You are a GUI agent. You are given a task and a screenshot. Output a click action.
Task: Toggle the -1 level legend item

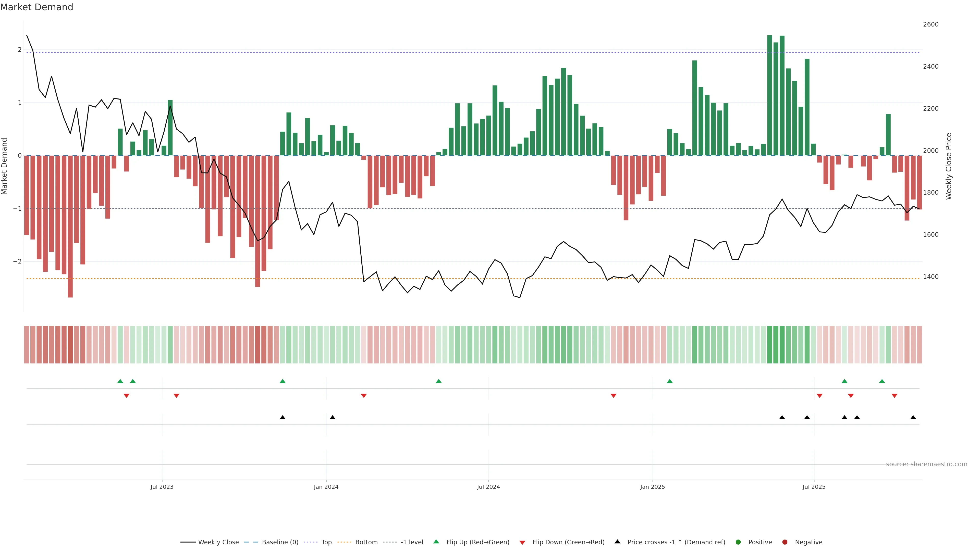tap(412, 542)
